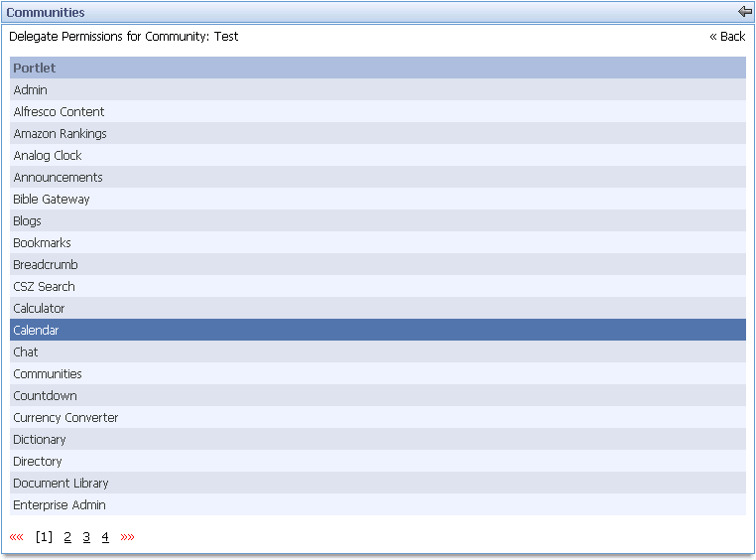This screenshot has height=560, width=756.
Task: Select the Alfresco Content portlet
Action: click(x=59, y=112)
